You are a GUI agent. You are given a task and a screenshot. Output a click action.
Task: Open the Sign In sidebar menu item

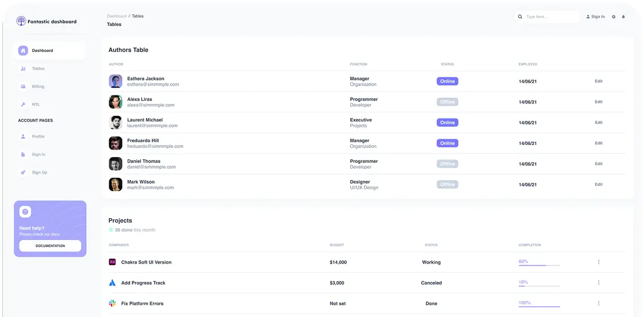point(39,155)
